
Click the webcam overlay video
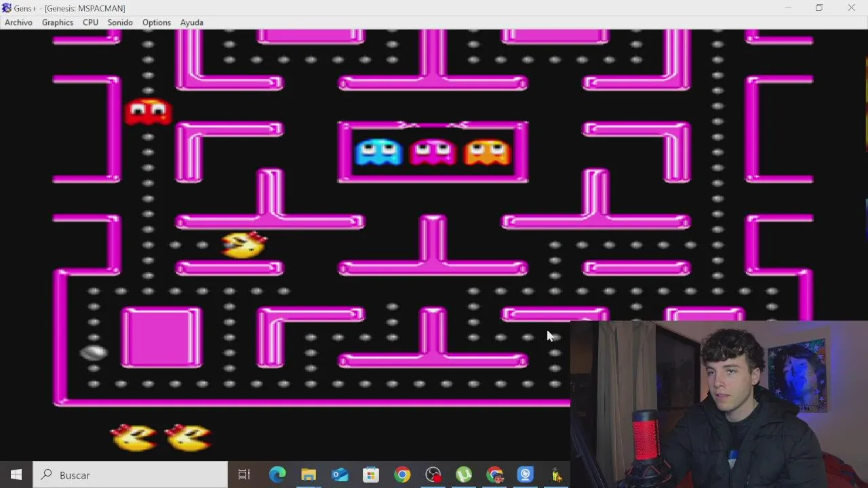click(x=719, y=404)
